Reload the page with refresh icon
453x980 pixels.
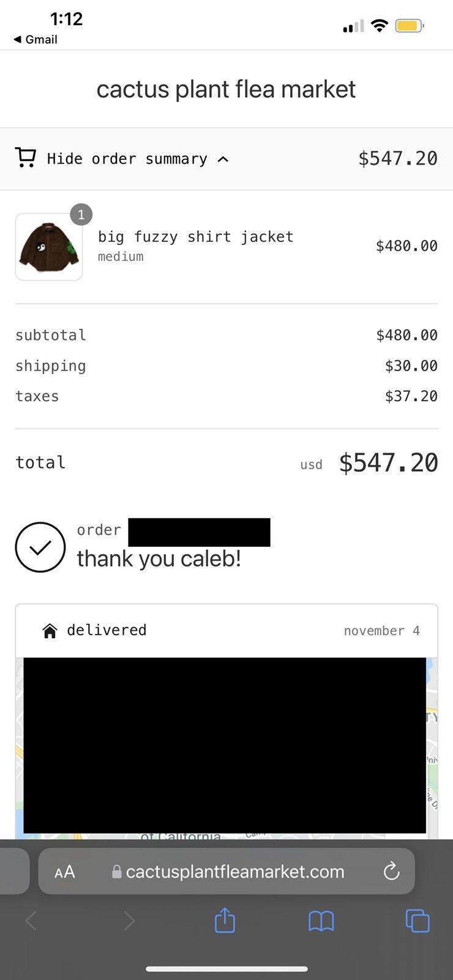pyautogui.click(x=391, y=871)
